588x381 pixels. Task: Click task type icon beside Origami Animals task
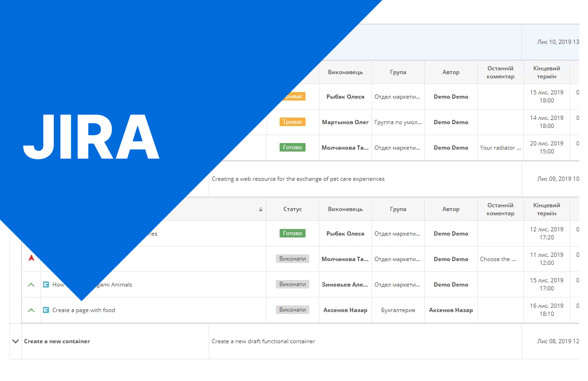46,285
